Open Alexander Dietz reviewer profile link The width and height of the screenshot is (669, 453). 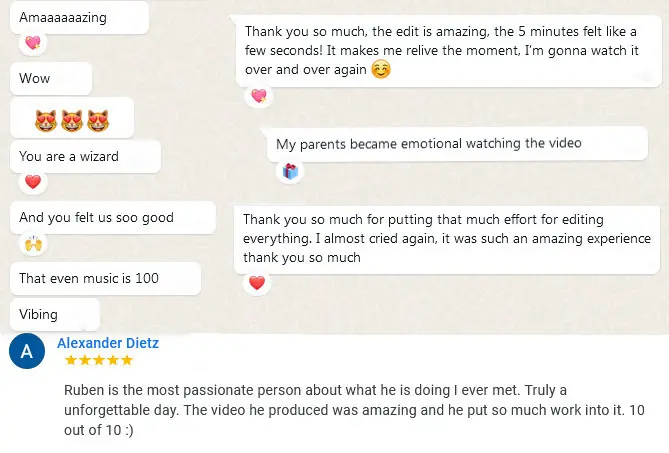(x=108, y=343)
